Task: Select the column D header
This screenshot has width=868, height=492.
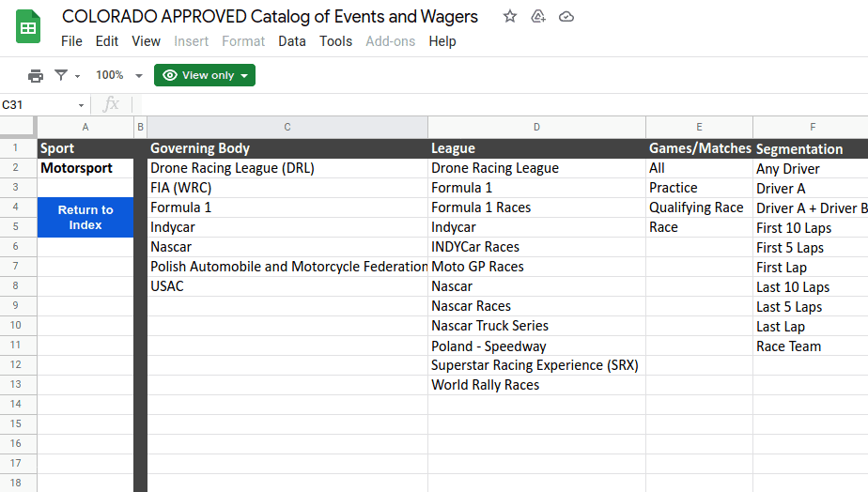Action: pos(536,127)
